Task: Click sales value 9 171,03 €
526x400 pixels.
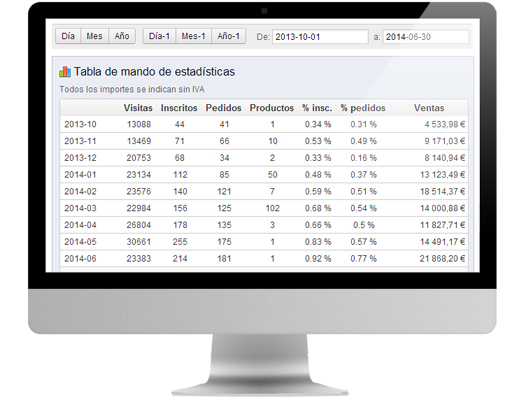Action: tap(445, 141)
